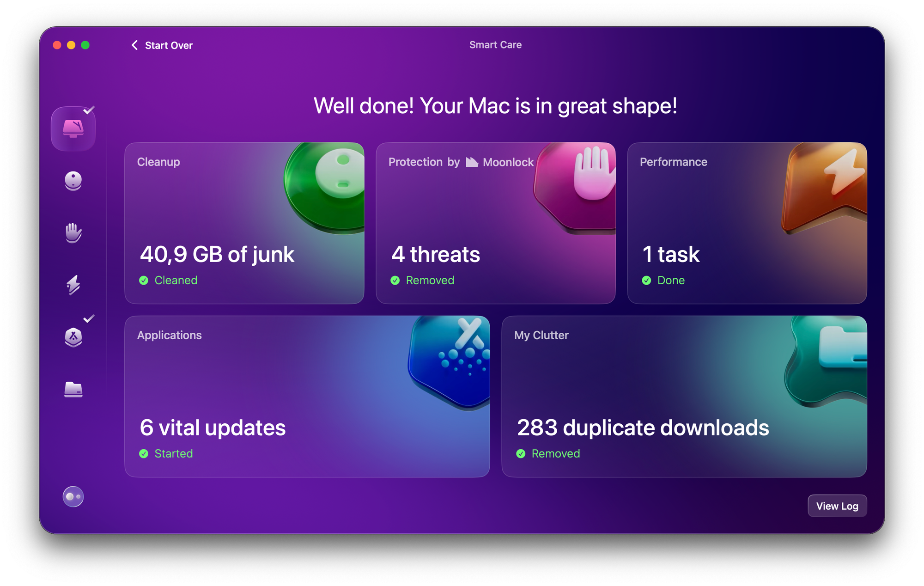
Task: Click the Moonlock logo in the Protection card
Action: pos(472,162)
